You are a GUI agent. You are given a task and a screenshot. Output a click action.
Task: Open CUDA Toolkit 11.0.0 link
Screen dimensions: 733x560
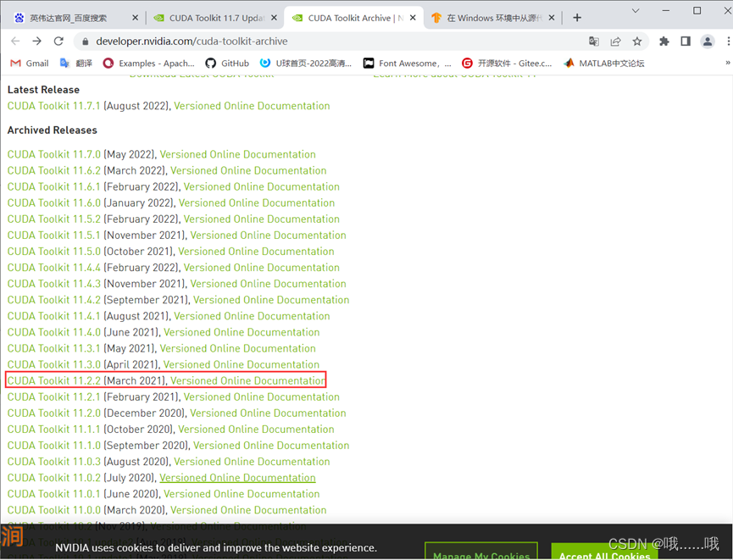53,510
